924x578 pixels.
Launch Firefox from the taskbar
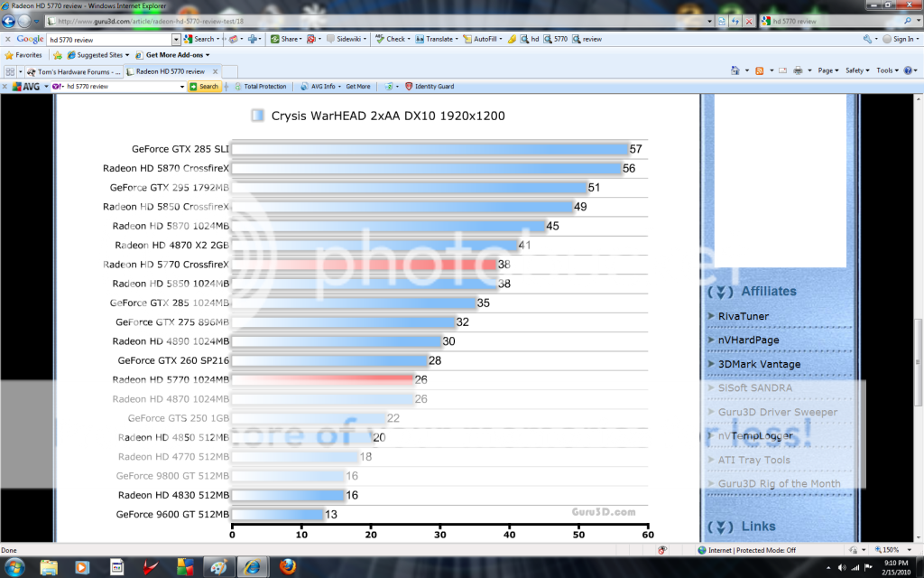click(x=288, y=567)
